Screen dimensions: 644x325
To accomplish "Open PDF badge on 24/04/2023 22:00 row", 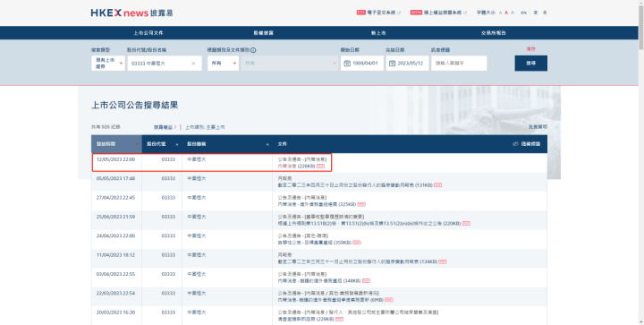I will point(357,243).
